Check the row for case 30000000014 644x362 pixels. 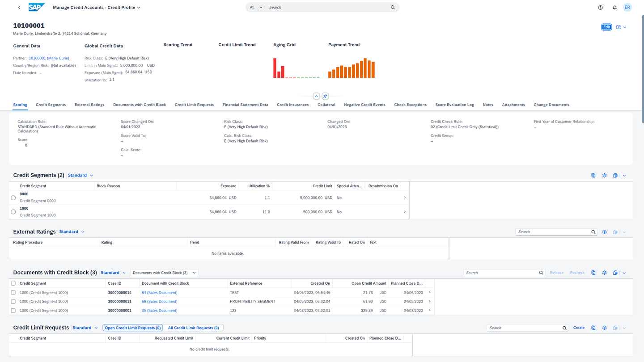coord(13,293)
